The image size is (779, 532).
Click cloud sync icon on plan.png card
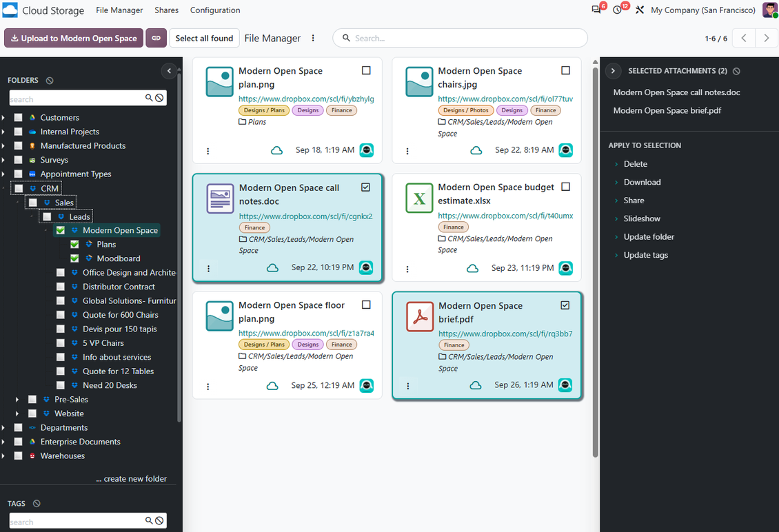[276, 150]
